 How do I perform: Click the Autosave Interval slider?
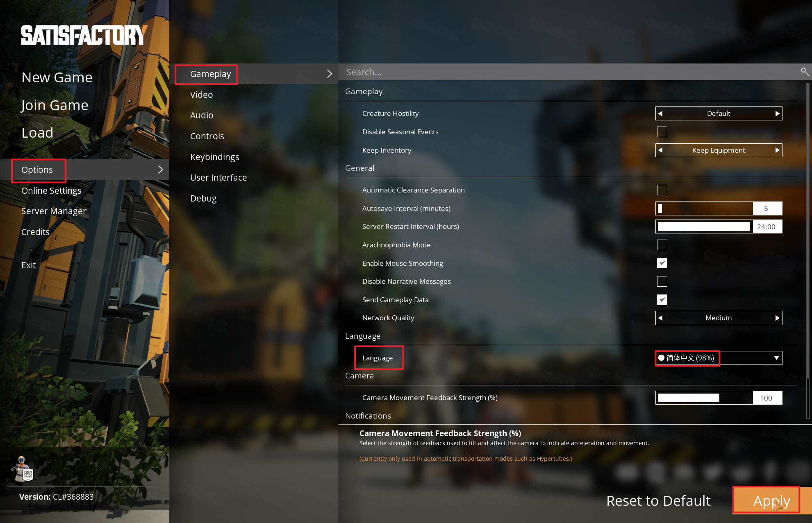(x=704, y=208)
